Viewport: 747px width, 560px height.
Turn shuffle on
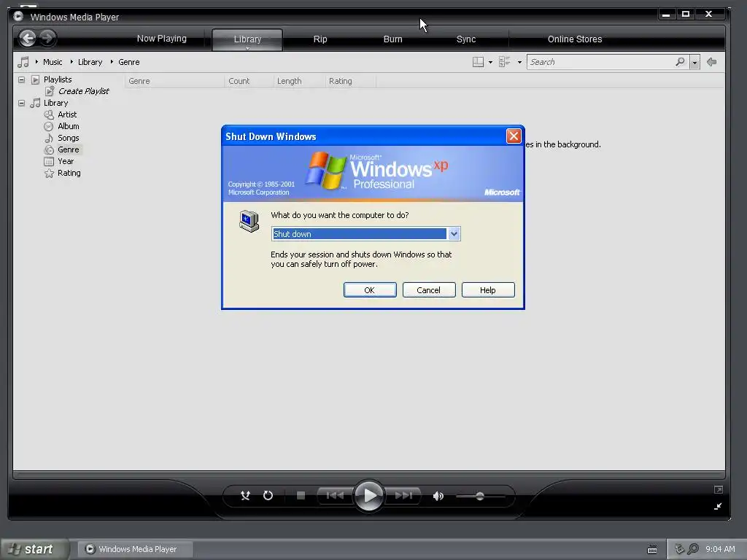click(x=245, y=496)
